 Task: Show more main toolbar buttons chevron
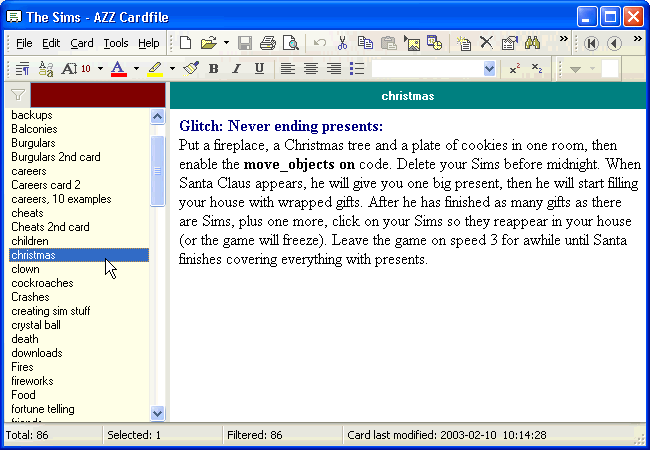[x=563, y=39]
